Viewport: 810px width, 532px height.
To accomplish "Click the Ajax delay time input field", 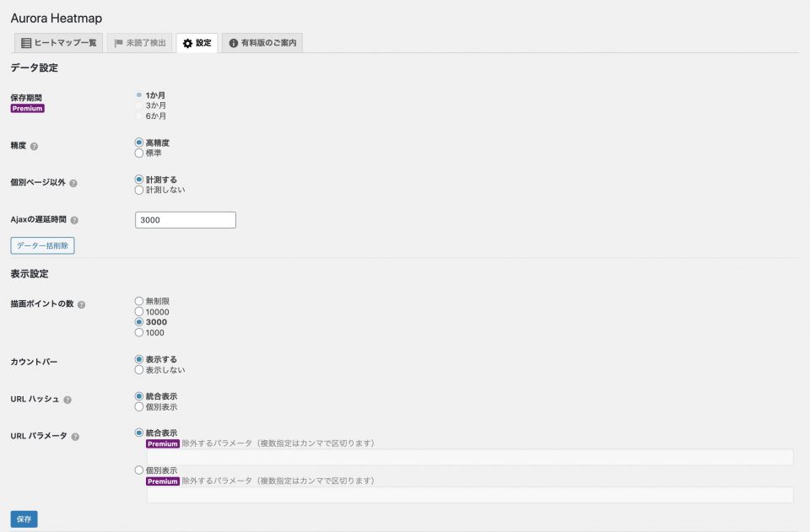I will coord(186,219).
